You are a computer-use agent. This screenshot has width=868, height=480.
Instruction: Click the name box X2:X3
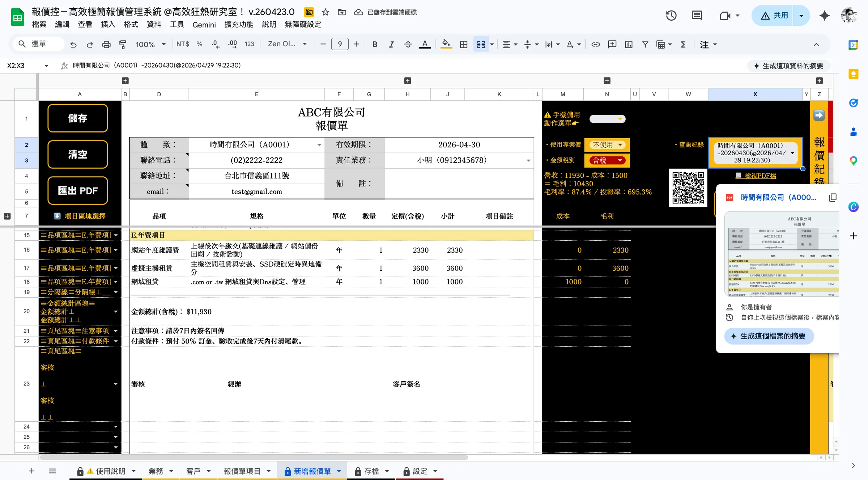click(x=27, y=66)
